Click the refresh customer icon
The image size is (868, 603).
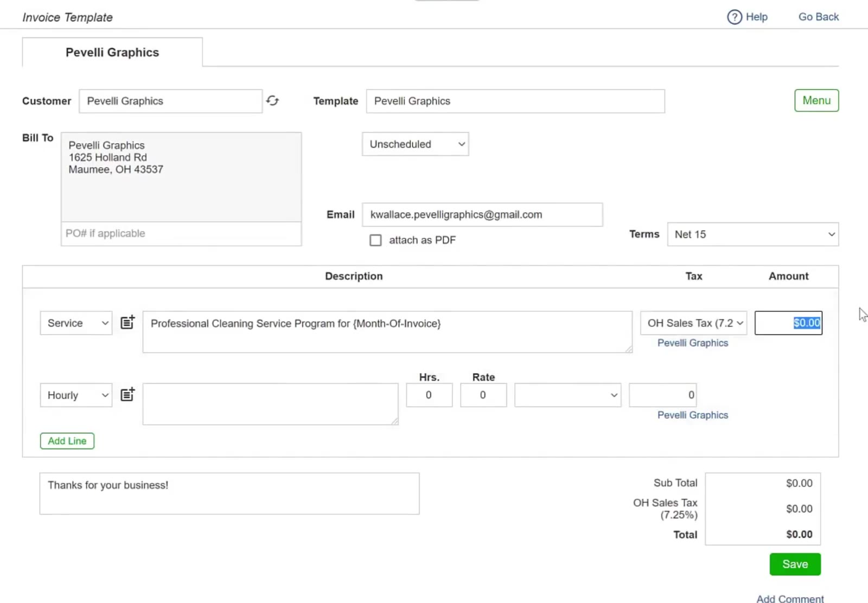(272, 101)
